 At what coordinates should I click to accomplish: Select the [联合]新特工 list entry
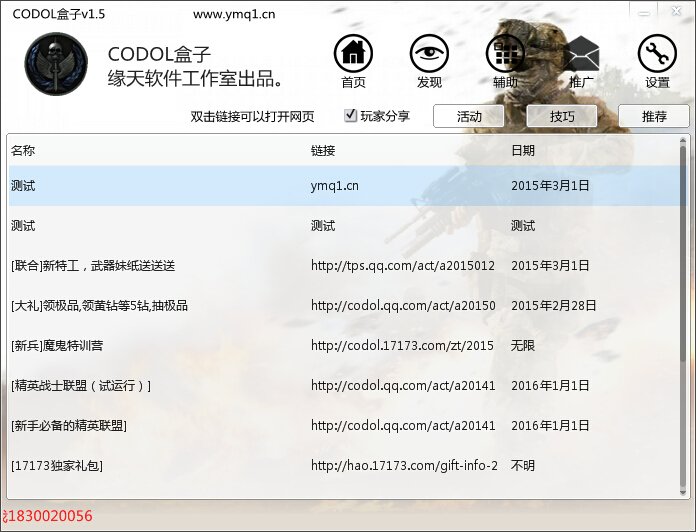(x=93, y=266)
